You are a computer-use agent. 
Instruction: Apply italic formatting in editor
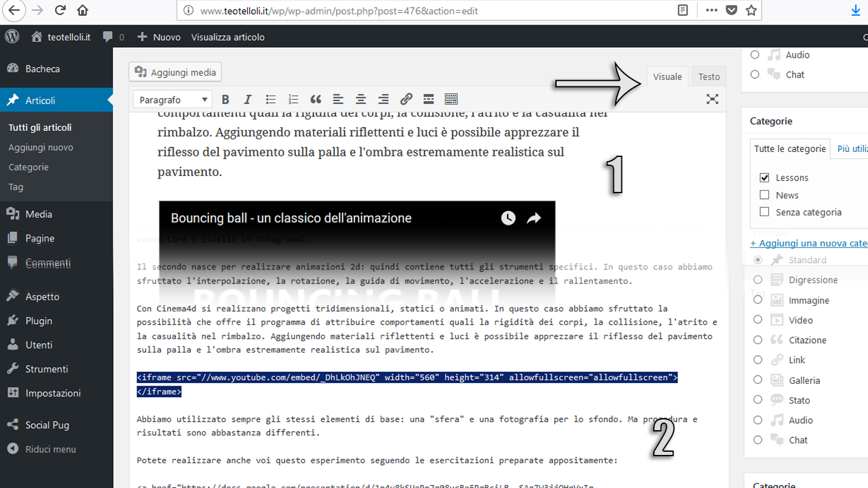pos(248,99)
